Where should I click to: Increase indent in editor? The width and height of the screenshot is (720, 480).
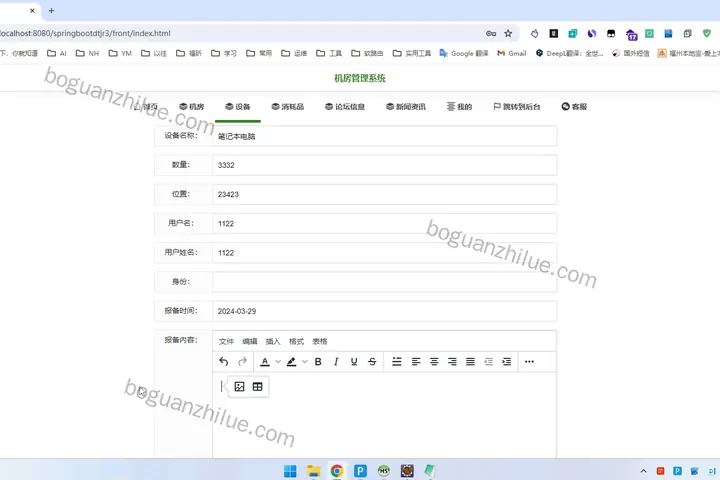point(506,362)
